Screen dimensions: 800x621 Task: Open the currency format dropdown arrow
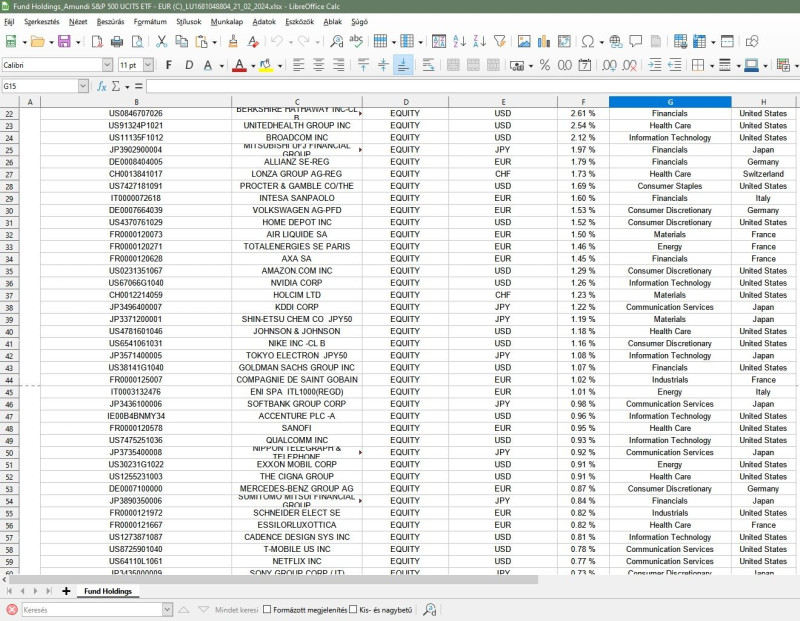(x=531, y=66)
